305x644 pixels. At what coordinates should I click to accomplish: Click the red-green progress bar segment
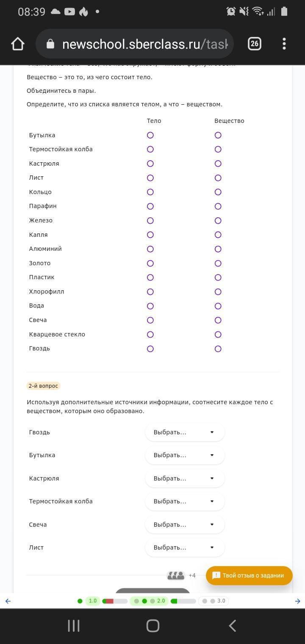click(x=115, y=601)
